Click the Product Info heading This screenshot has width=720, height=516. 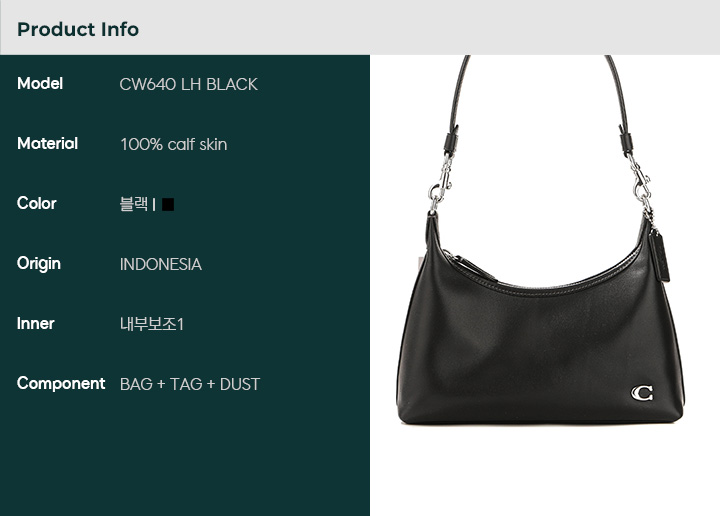point(78,29)
